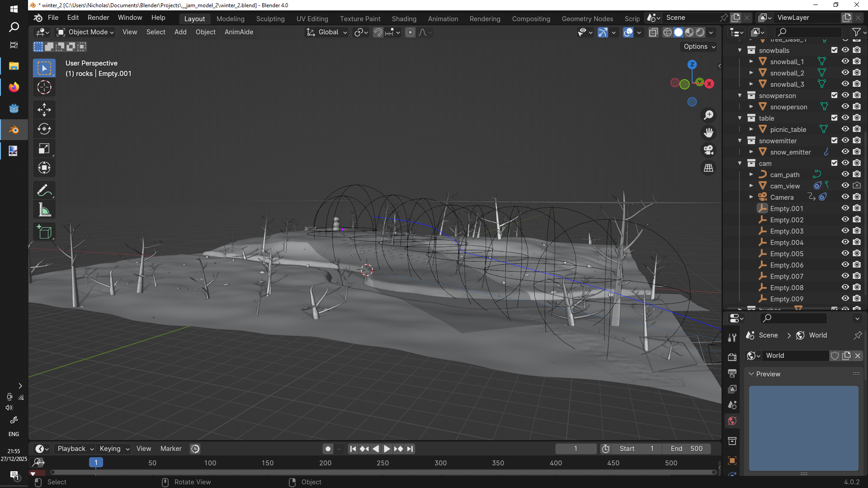The height and width of the screenshot is (488, 868).
Task: Activate the Annotate pencil tool
Action: tap(44, 191)
